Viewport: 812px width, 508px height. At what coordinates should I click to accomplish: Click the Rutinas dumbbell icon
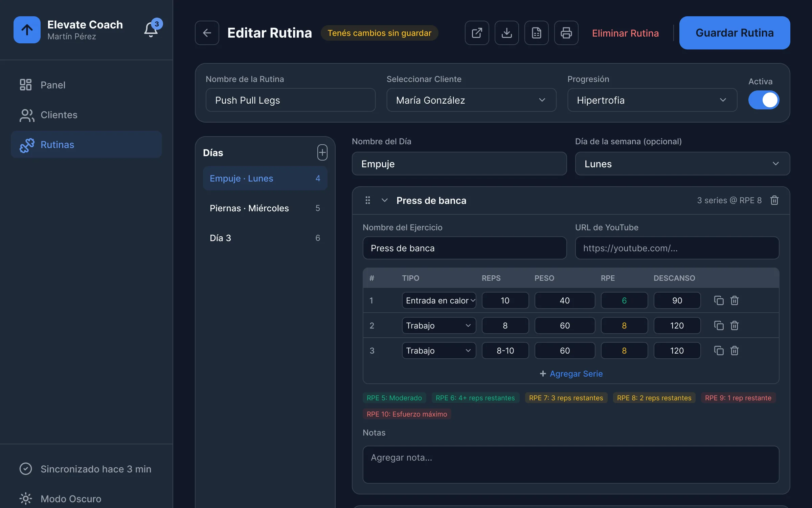[27, 145]
